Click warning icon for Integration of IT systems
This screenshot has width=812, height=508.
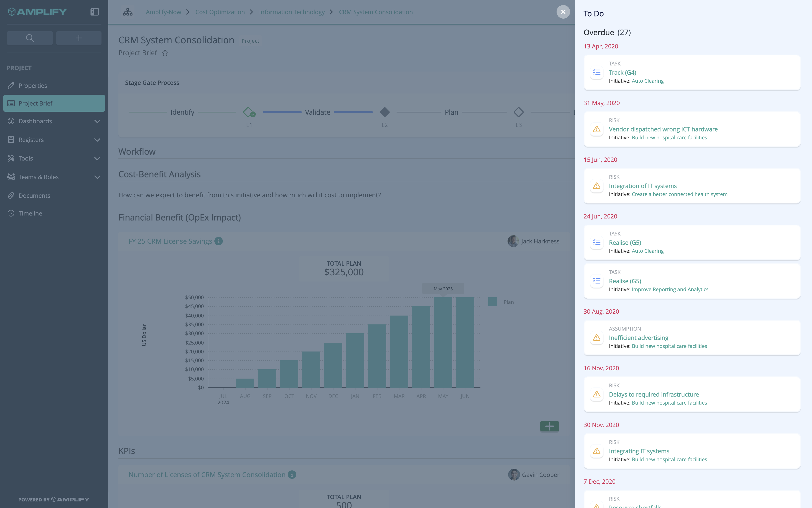point(597,186)
